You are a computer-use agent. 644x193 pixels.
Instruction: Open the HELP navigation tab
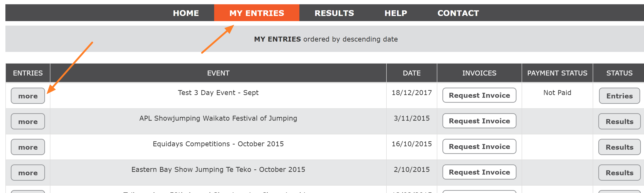pos(395,13)
